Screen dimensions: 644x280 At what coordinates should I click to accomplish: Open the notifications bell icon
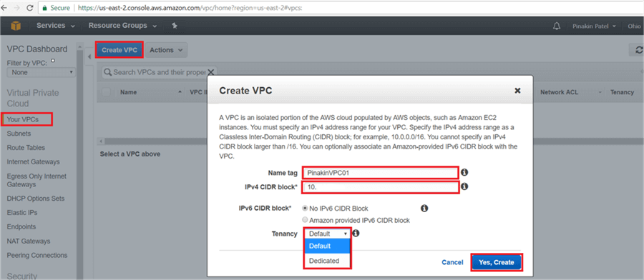pyautogui.click(x=557, y=26)
